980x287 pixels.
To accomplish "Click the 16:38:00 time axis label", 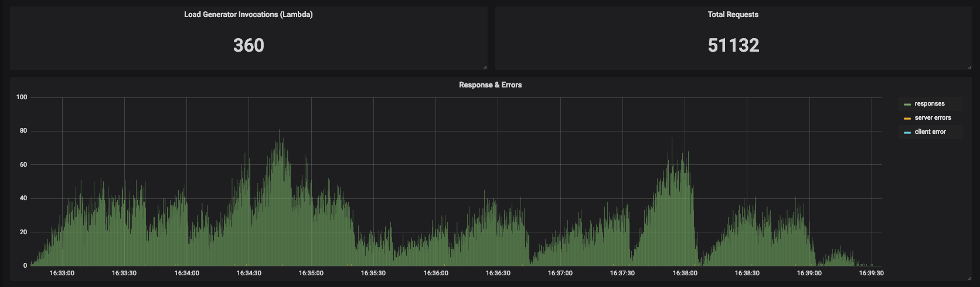I will coord(685,273).
